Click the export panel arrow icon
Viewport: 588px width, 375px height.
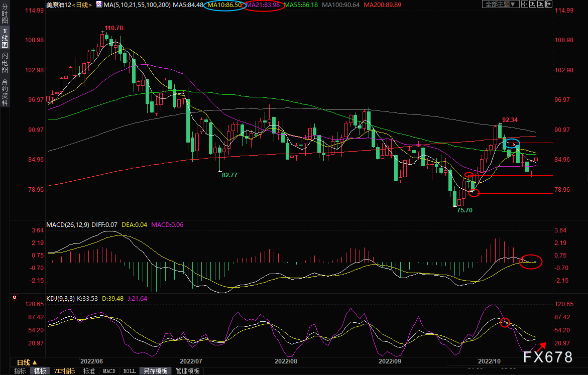549,4
